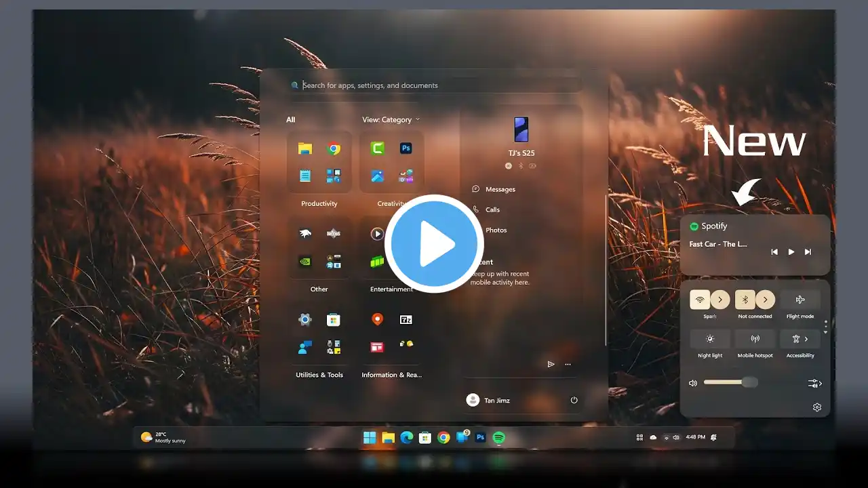Launch Chrome from the taskbar
The width and height of the screenshot is (868, 488).
click(x=443, y=438)
